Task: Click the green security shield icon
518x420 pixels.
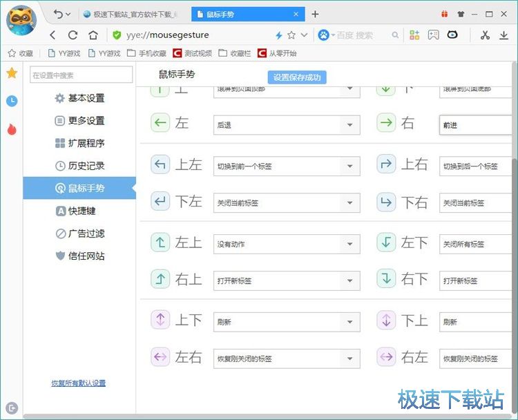Action: tap(117, 35)
